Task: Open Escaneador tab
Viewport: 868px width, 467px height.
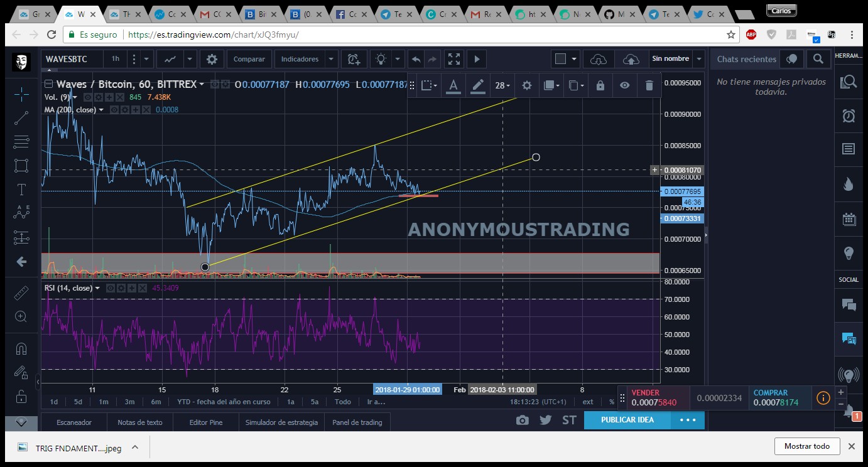Action: (x=74, y=422)
